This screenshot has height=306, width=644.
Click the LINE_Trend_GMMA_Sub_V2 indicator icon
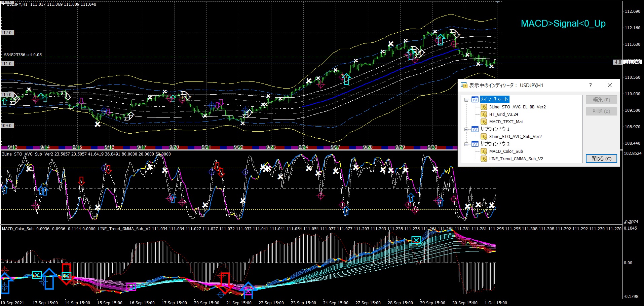click(484, 159)
